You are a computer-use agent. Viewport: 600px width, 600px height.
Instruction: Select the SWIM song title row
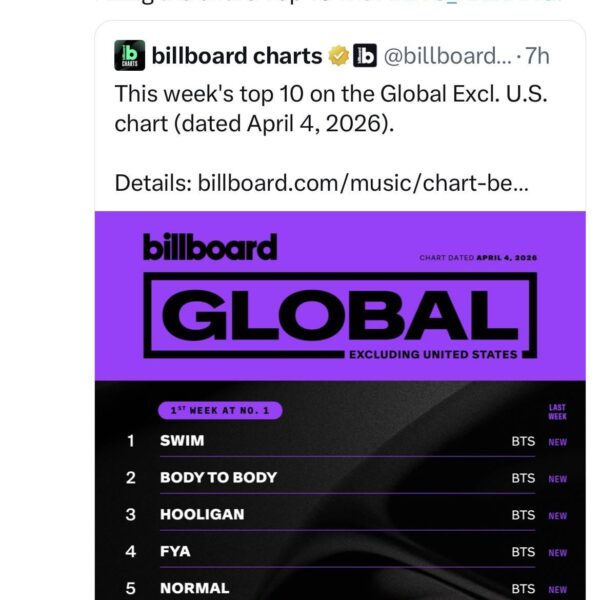tap(182, 440)
